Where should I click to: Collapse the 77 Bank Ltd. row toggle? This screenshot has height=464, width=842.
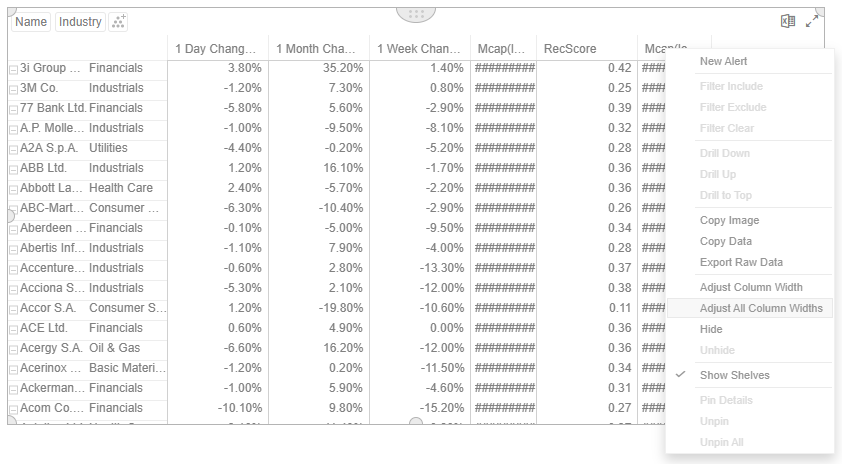pyautogui.click(x=13, y=109)
